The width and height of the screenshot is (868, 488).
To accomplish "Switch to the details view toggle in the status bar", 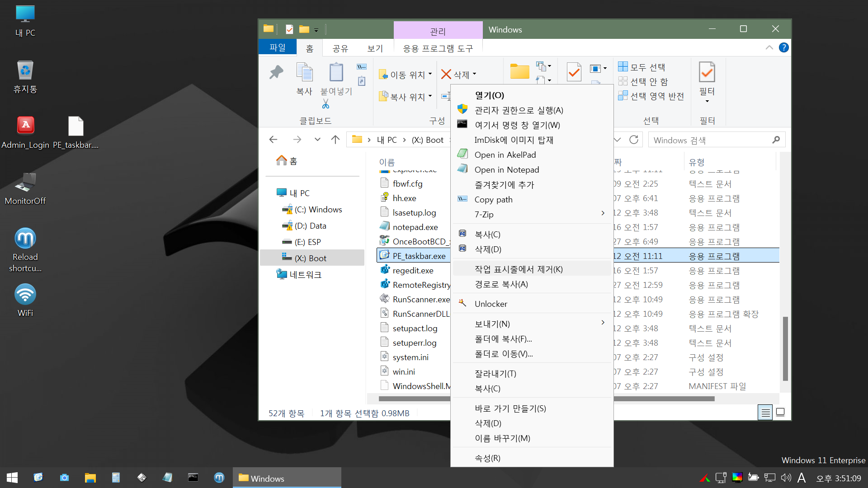I will 765,412.
